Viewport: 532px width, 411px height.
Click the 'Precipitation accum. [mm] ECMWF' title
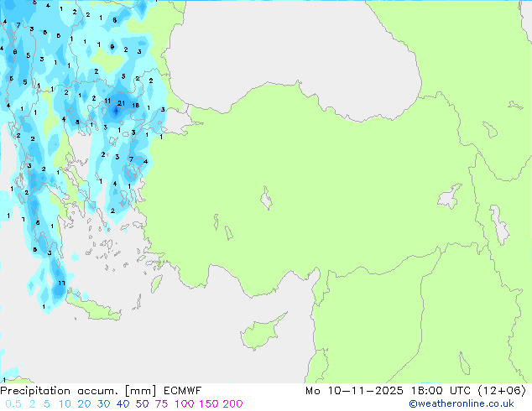click(x=101, y=391)
